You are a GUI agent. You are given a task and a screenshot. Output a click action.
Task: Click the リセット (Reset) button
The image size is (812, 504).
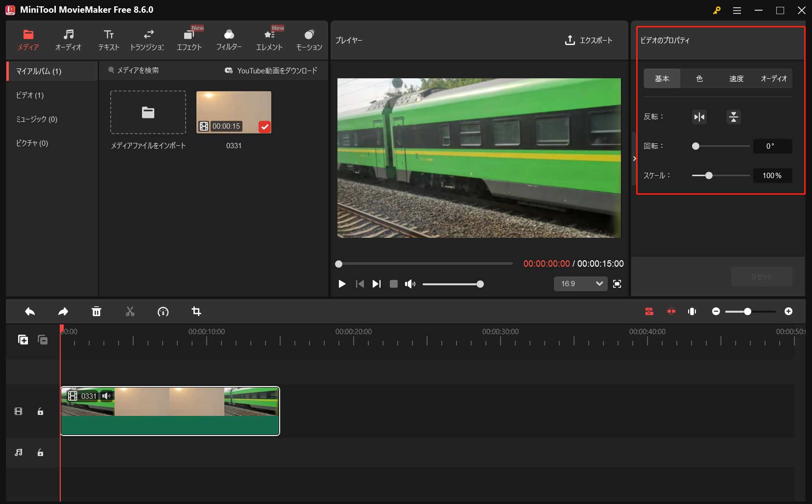click(x=762, y=276)
